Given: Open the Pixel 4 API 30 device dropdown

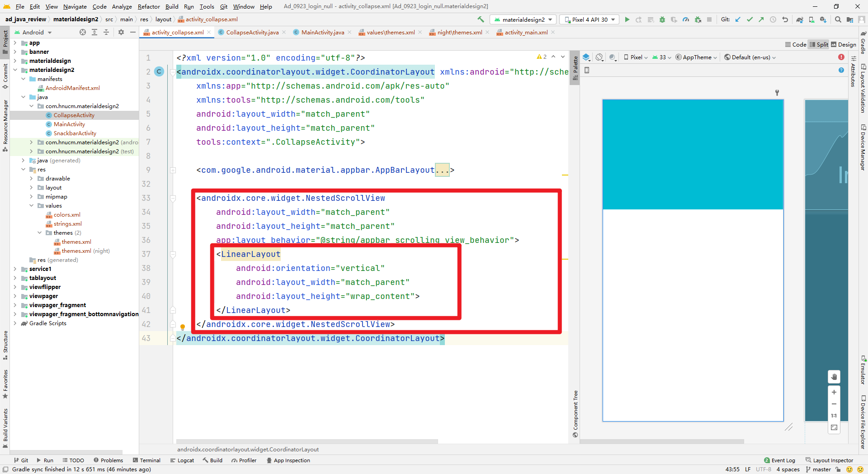Looking at the screenshot, I should coord(590,19).
